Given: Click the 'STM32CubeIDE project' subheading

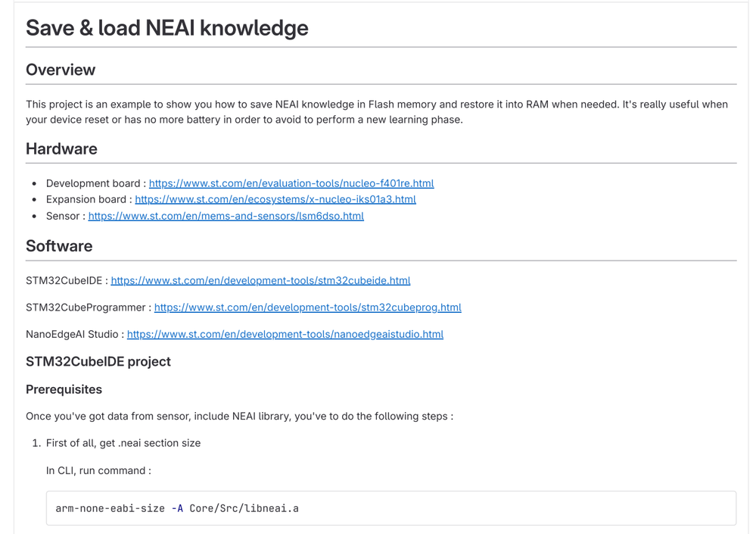Looking at the screenshot, I should [98, 361].
